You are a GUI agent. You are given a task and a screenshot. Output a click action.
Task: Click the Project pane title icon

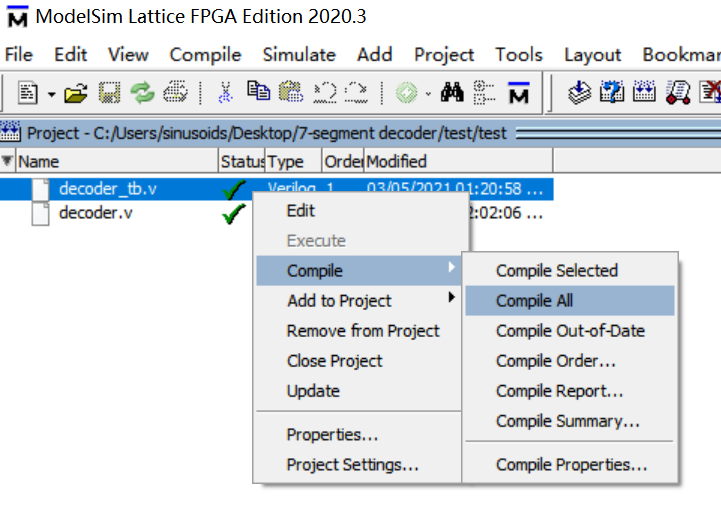click(10, 132)
